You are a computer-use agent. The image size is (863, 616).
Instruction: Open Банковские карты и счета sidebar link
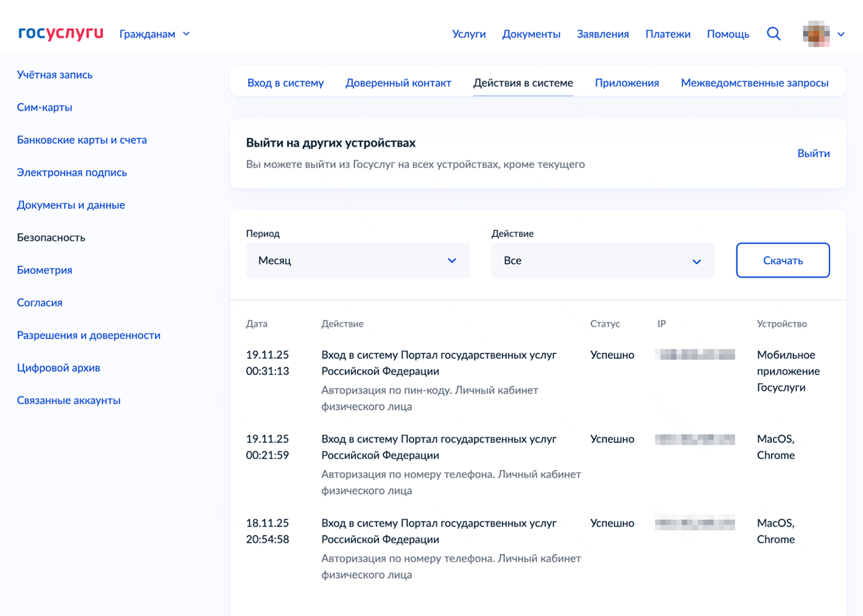[82, 140]
